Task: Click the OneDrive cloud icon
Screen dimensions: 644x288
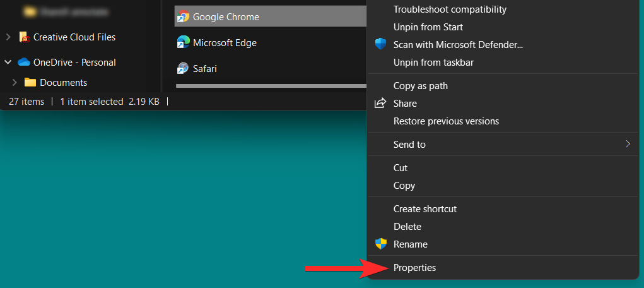Action: (x=24, y=63)
